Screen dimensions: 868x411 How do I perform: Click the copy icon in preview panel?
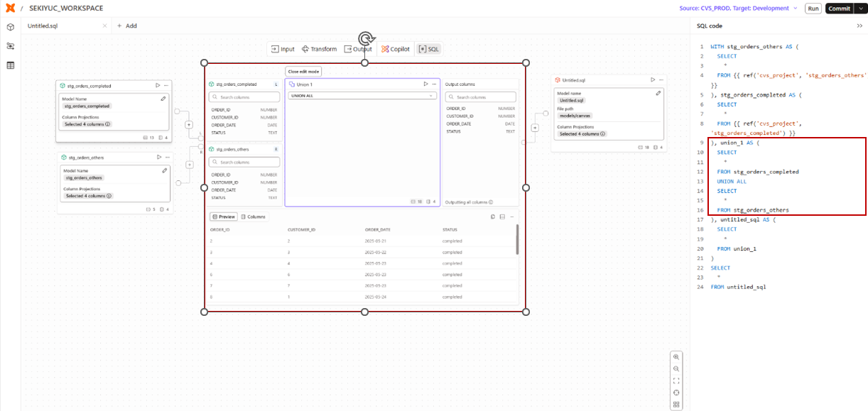point(493,217)
